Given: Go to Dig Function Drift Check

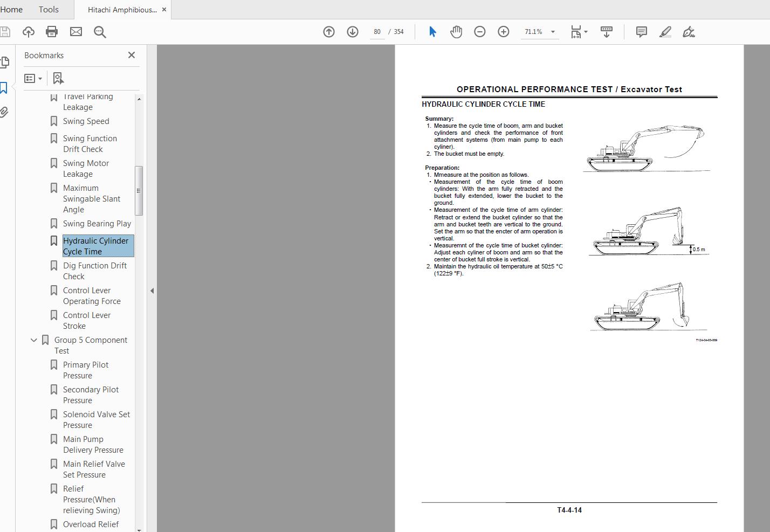Looking at the screenshot, I should tap(95, 271).
